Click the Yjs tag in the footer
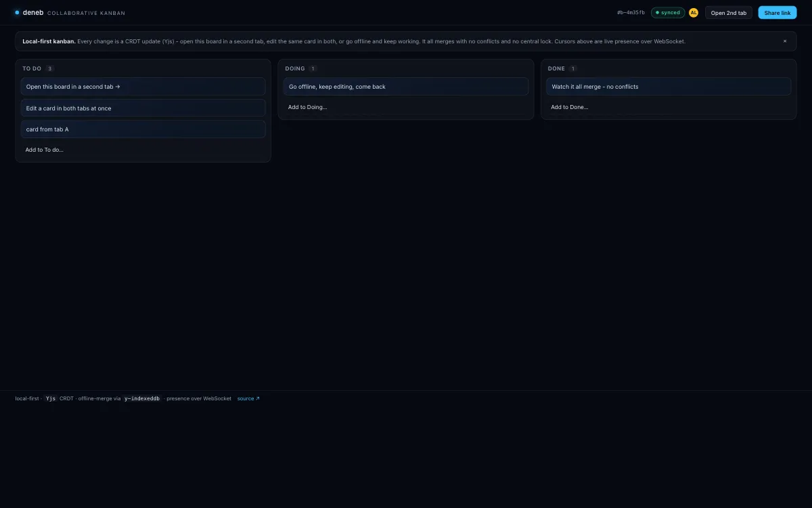This screenshot has width=812, height=508. tap(51, 398)
